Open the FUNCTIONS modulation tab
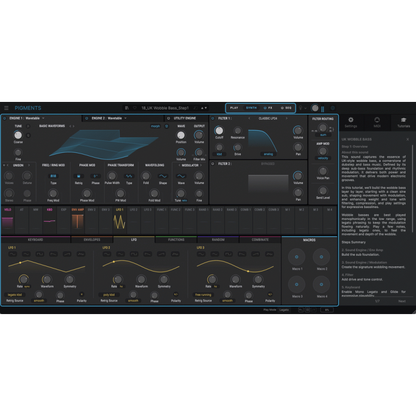This screenshot has width=416, height=416. pos(176,240)
